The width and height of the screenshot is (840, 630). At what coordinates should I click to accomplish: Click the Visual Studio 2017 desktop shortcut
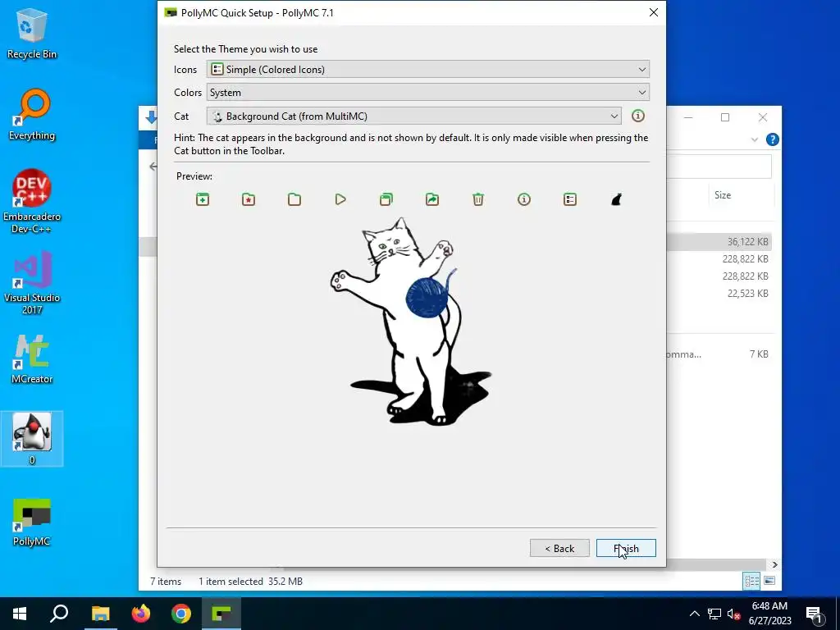(32, 282)
